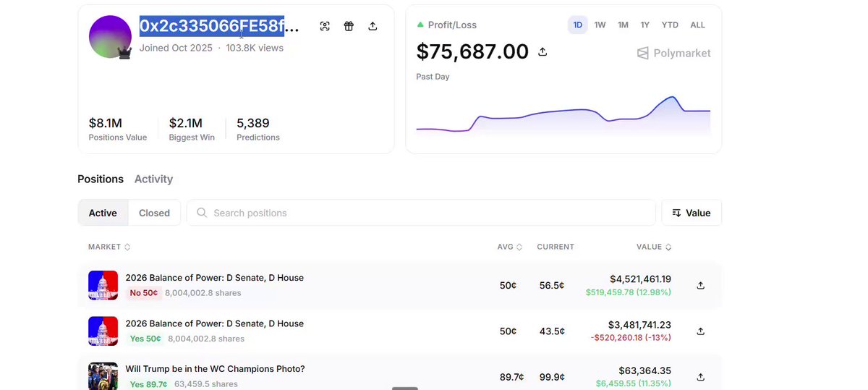Click the $6,459.55 (11.35%) gain text
The width and height of the screenshot is (868, 390).
(634, 383)
